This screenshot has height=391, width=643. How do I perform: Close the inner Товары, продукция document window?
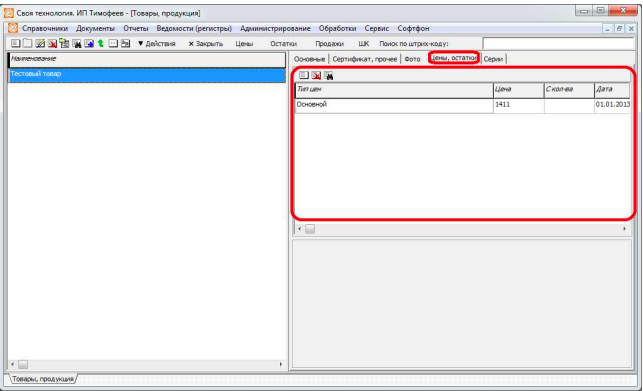click(x=631, y=29)
